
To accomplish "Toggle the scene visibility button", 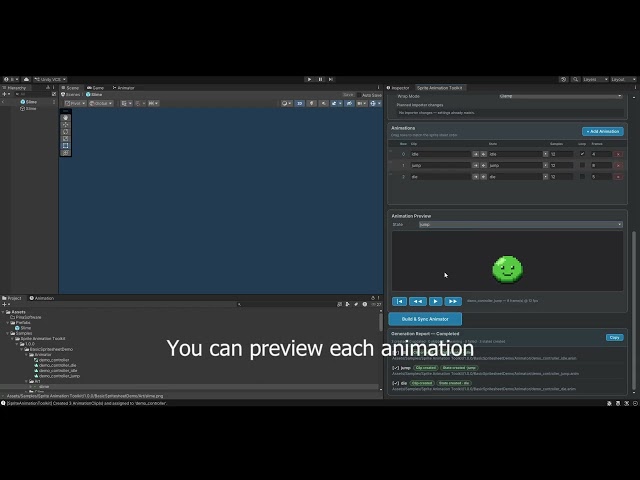I will coord(349,103).
